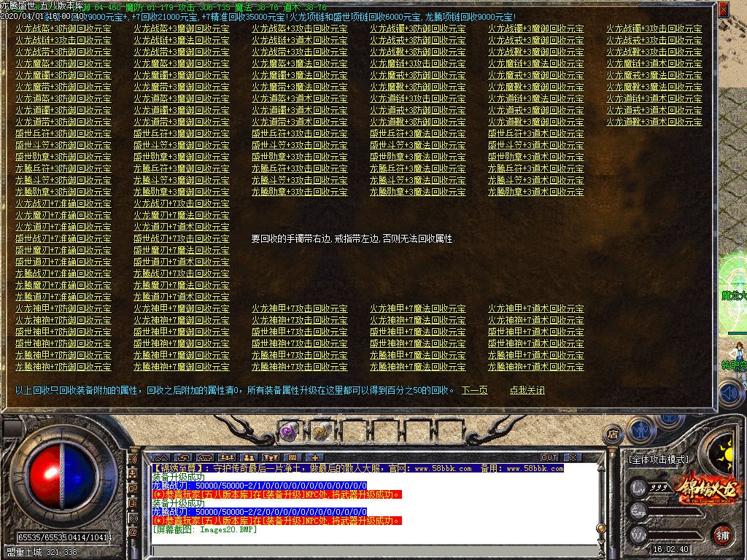Click the [屏幕截图: Images20.BMP] chat line
Viewport: 747px width, 560px height.
click(204, 529)
